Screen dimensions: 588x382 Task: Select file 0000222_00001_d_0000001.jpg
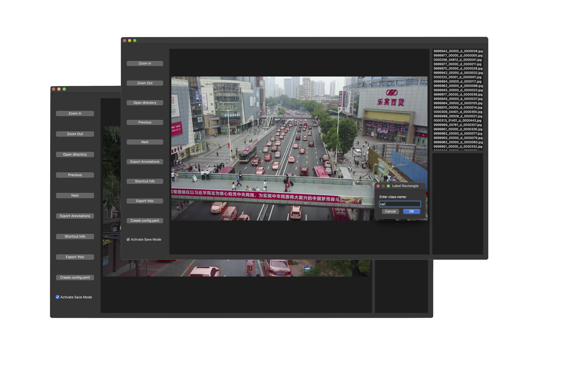tap(458, 77)
